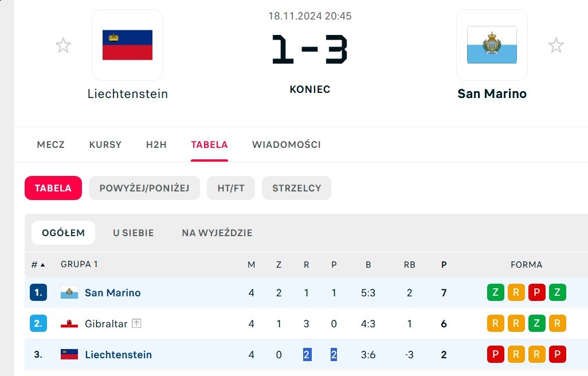Click the promotion arrow icon beside Gibraltar
Viewport: 588px width, 376px height.
[136, 324]
